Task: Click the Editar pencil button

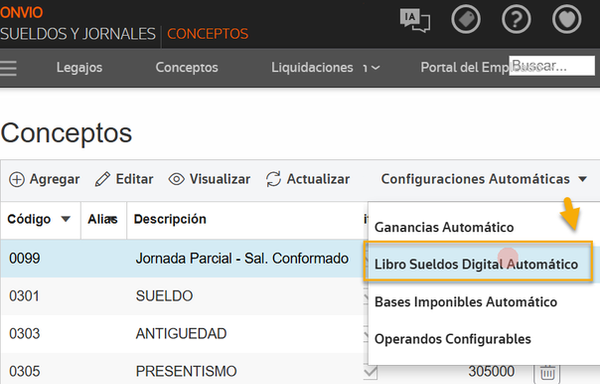Action: (124, 179)
